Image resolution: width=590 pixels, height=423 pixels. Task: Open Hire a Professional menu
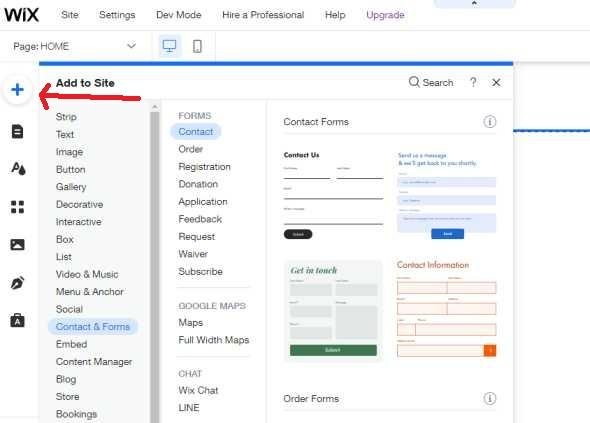click(263, 15)
